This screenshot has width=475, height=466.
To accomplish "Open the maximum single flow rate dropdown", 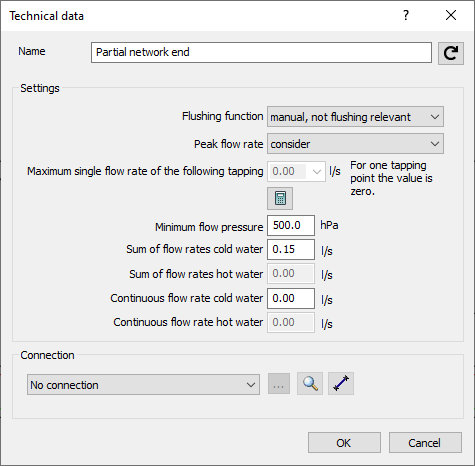I will (296, 171).
